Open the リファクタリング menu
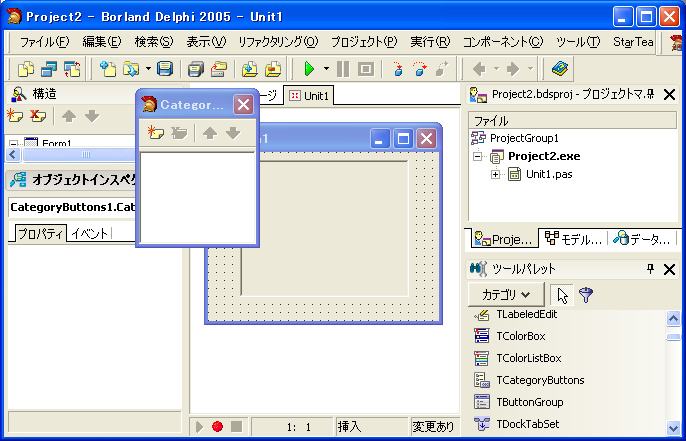Viewport: 686px width, 441px height. [x=278, y=42]
